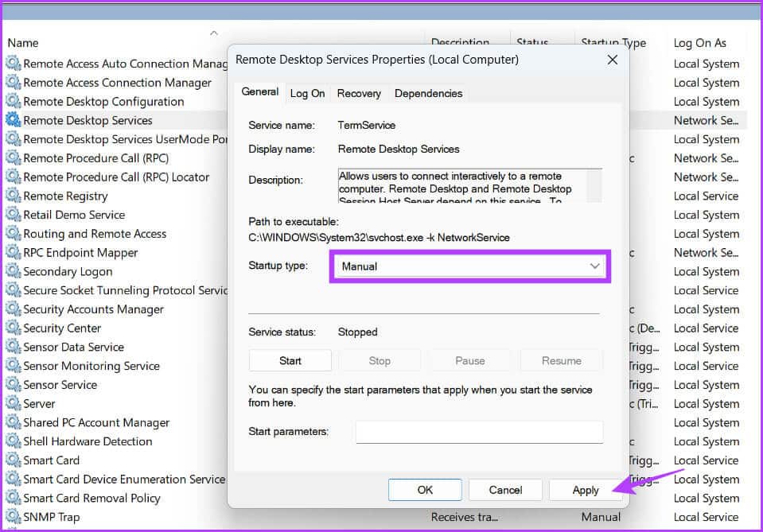The height and width of the screenshot is (532, 763).
Task: Close the Remote Desktop Services Properties dialog
Action: 613,60
